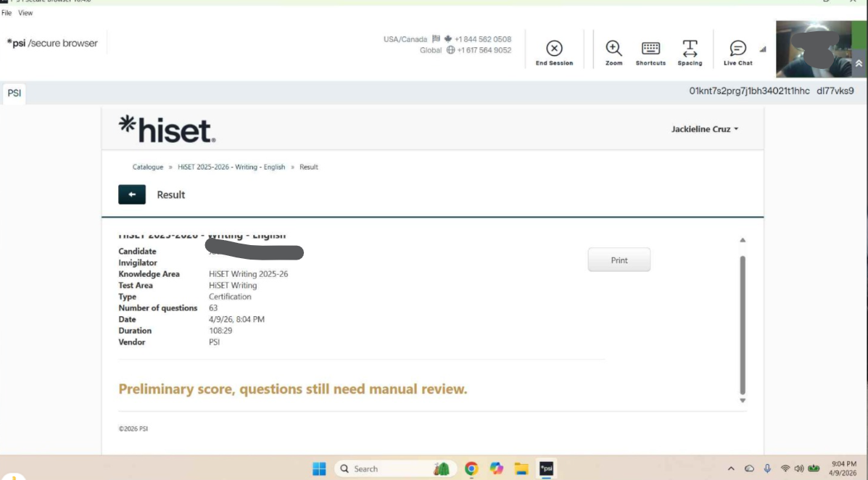Open HiSET 2025-2026 - Writing - English breadcrumb
This screenshot has width=868, height=480.
pyautogui.click(x=231, y=167)
